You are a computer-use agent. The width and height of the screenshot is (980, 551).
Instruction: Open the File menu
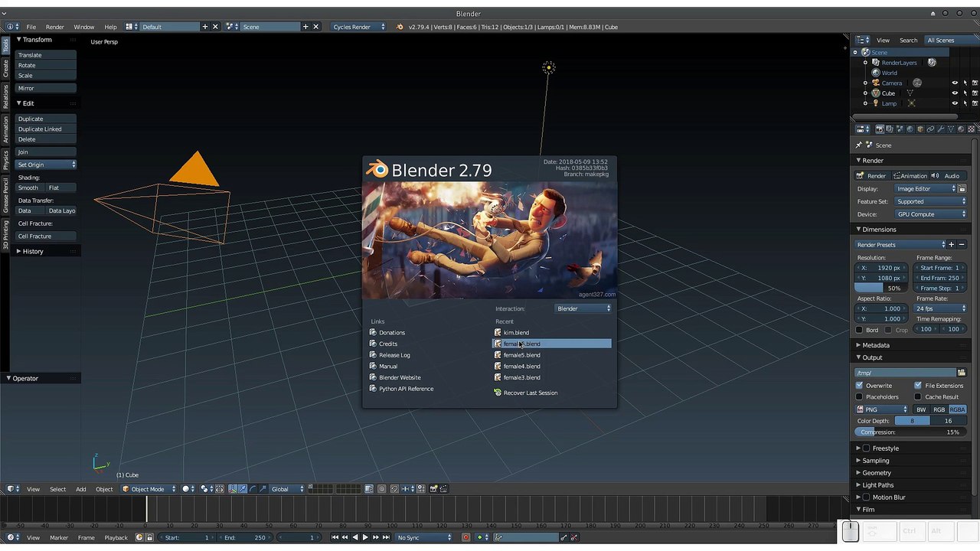[31, 27]
